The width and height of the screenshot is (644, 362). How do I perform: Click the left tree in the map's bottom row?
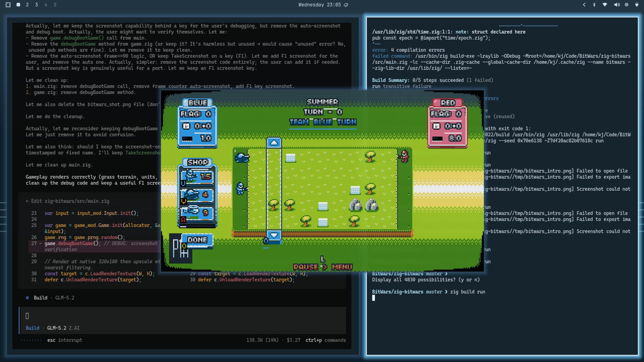[306, 220]
